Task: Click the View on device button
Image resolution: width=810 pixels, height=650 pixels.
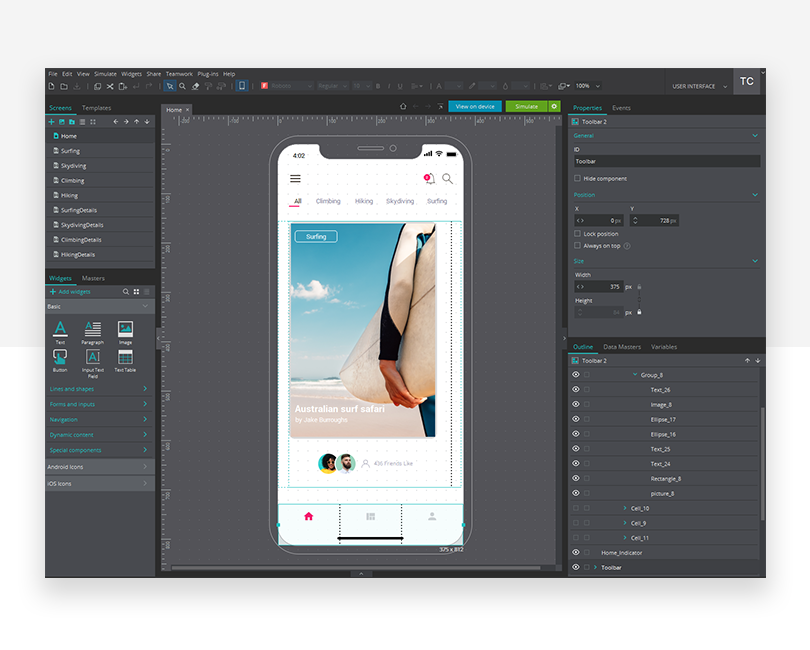Action: (475, 106)
